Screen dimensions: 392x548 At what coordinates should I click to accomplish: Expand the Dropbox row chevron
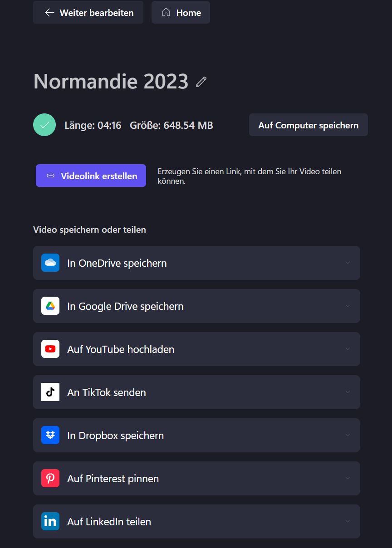coord(348,435)
